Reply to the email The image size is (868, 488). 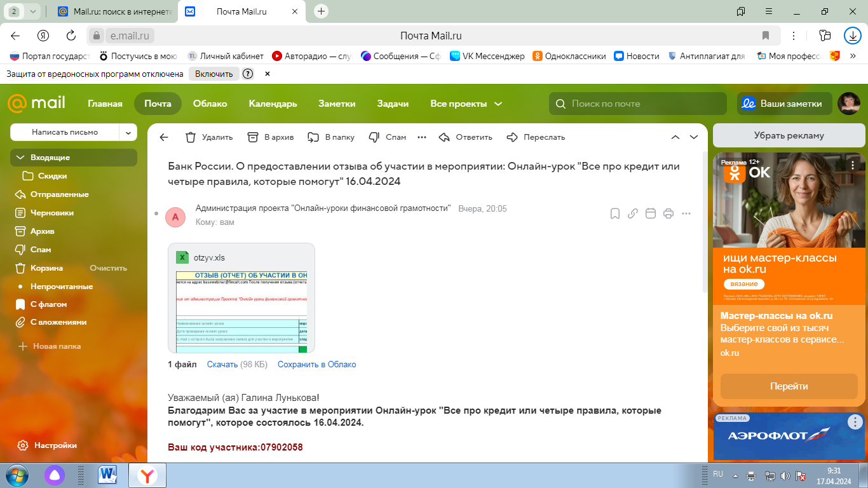(466, 137)
